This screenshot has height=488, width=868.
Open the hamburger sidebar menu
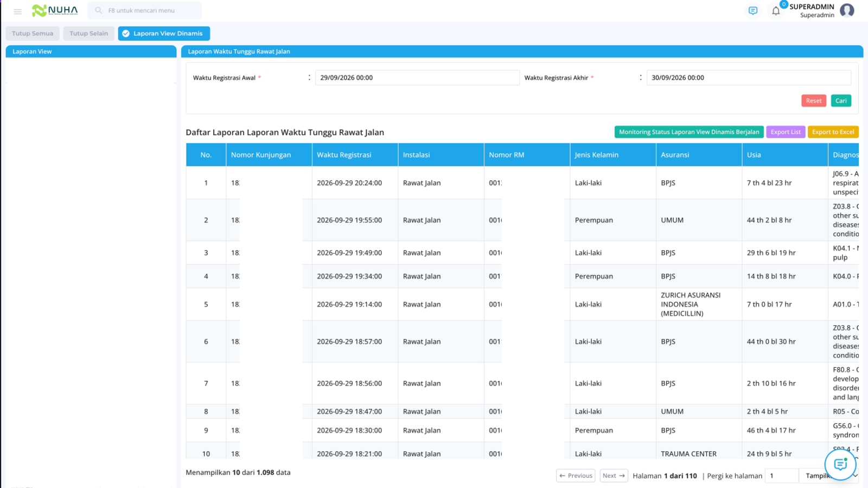[x=17, y=11]
